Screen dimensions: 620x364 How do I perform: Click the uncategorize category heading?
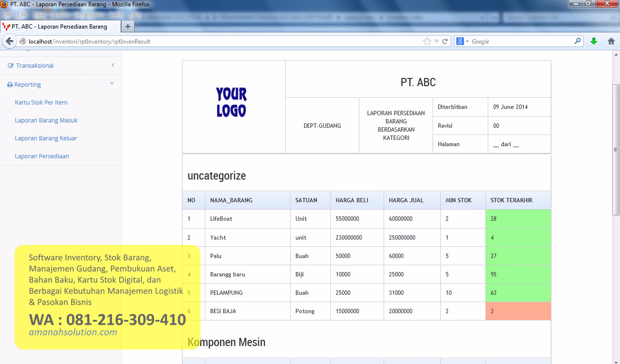pos(217,176)
